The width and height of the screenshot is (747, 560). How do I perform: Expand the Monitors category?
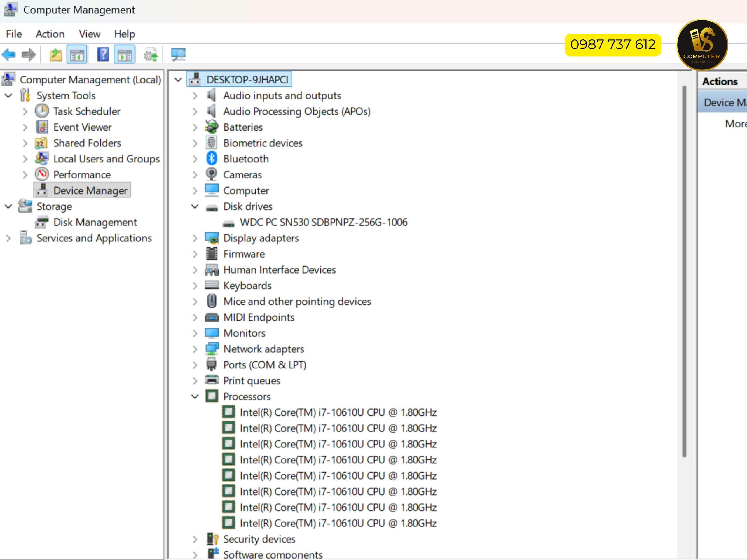(195, 333)
